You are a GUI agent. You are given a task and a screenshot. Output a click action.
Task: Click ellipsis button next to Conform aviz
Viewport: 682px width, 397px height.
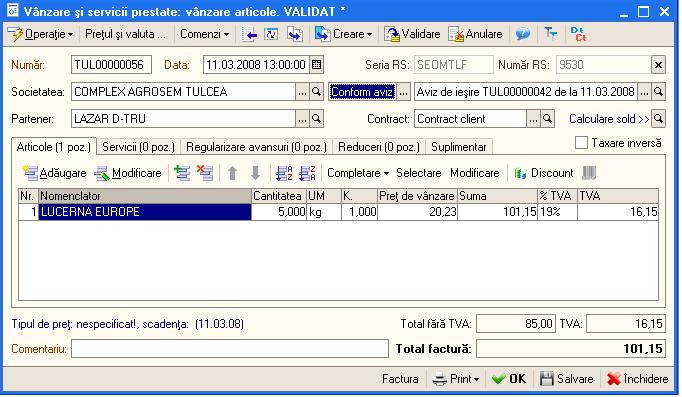pos(404,92)
